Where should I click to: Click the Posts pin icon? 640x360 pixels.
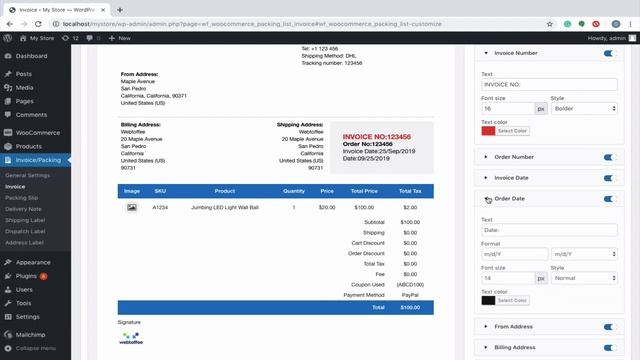pyautogui.click(x=8, y=74)
